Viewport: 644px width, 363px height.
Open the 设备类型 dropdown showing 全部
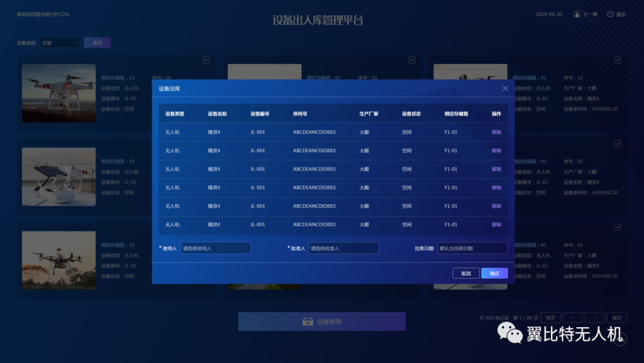click(x=60, y=43)
